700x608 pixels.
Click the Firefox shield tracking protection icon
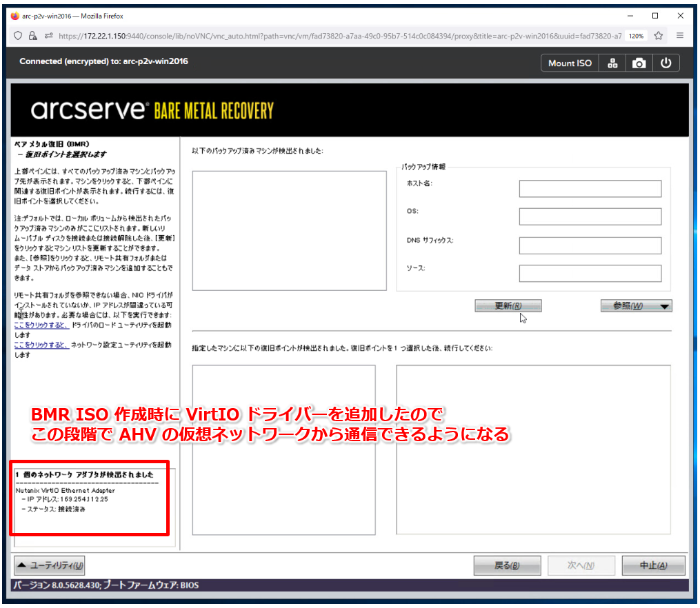click(x=18, y=36)
